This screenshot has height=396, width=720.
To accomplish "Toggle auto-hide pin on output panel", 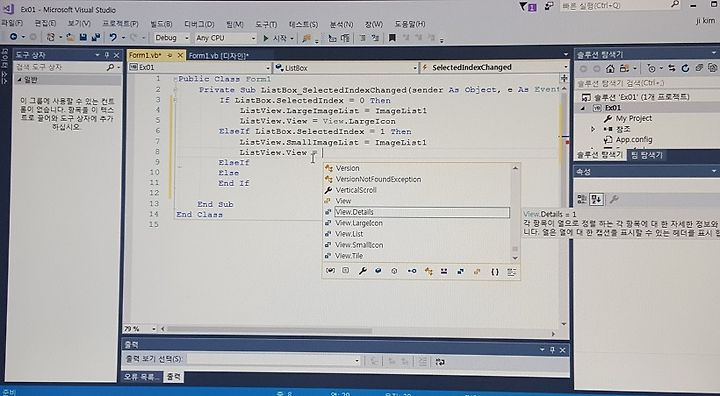I will click(552, 350).
